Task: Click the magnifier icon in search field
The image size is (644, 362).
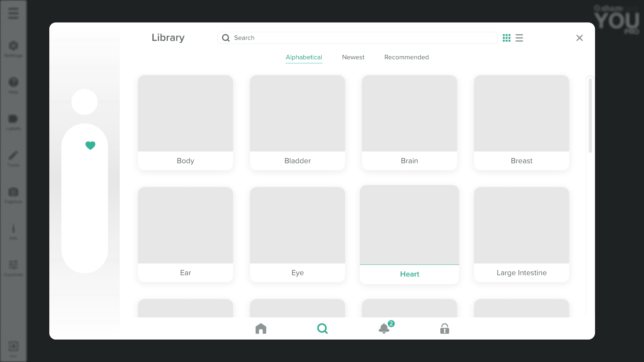Action: 226,38
